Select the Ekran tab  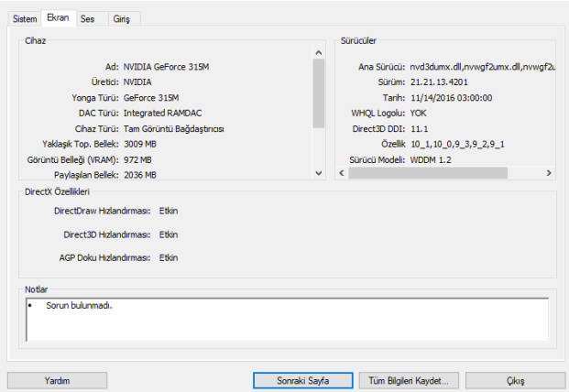[x=58, y=17]
